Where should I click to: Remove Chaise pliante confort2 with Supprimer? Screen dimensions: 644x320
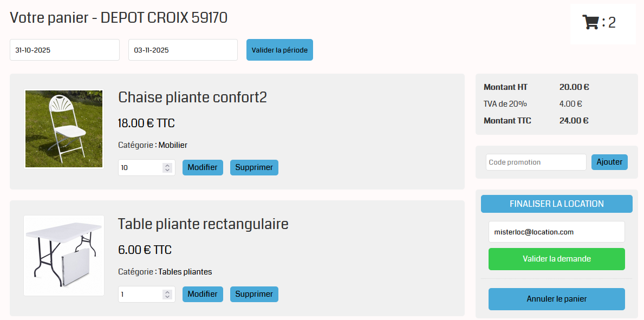pyautogui.click(x=254, y=167)
